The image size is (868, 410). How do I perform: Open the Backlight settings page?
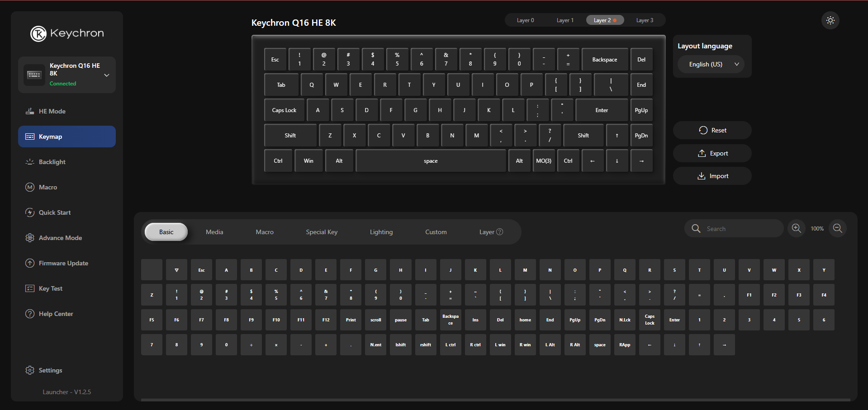tap(52, 162)
